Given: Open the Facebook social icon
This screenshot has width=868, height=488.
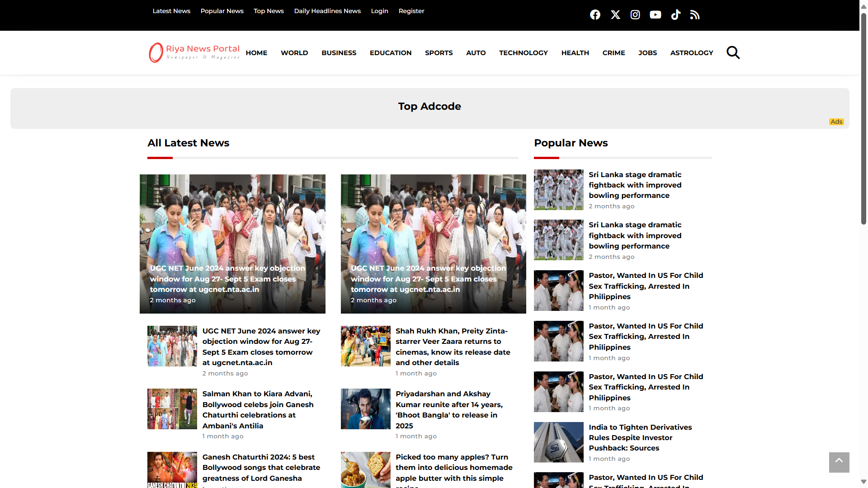Looking at the screenshot, I should [595, 15].
